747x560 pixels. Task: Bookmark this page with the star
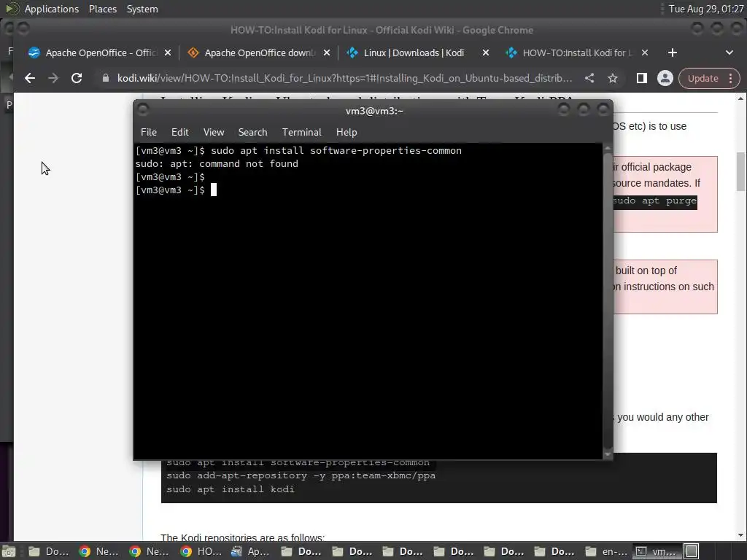(x=613, y=78)
